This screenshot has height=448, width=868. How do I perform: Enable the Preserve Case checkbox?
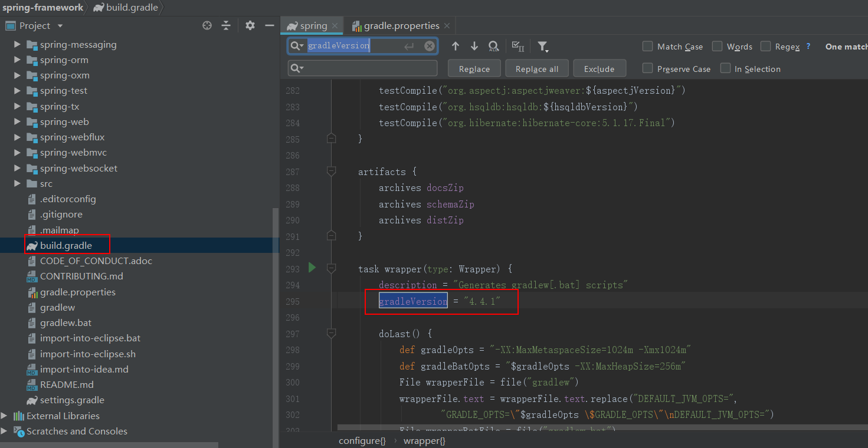(x=647, y=68)
